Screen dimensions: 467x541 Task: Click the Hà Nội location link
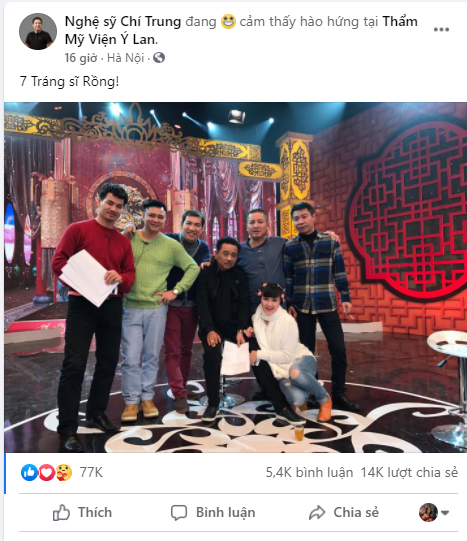point(126,58)
